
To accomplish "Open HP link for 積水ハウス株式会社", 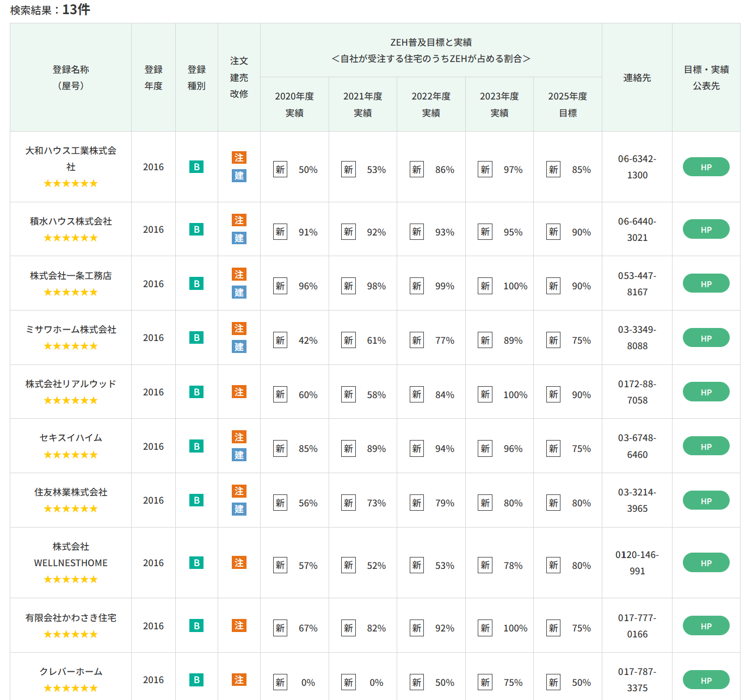I will pyautogui.click(x=706, y=230).
